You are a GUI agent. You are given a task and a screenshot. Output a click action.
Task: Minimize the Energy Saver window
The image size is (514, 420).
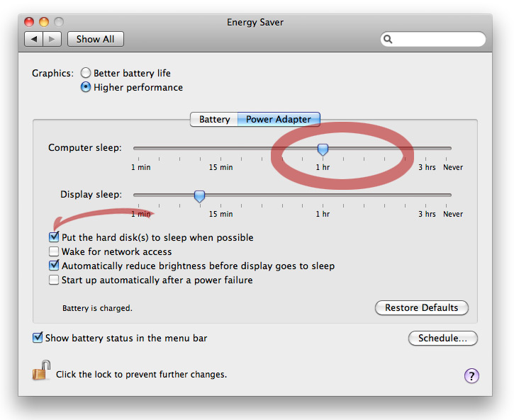(x=44, y=22)
